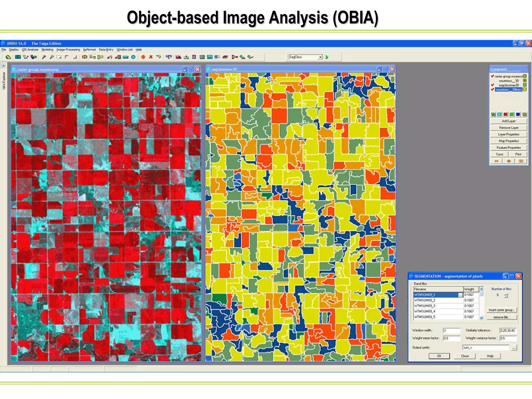Click the blue circle toolbar icon
This screenshot has height=399, width=532.
(133, 57)
